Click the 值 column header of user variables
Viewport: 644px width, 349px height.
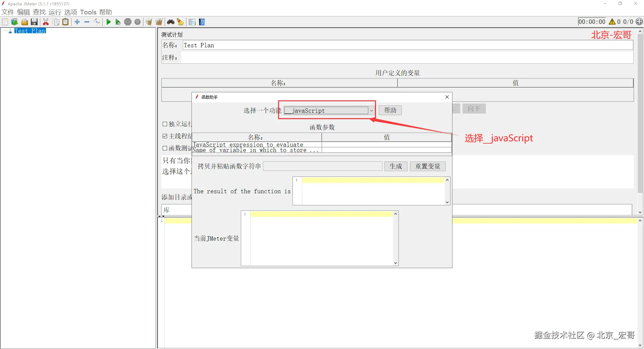[x=516, y=83]
